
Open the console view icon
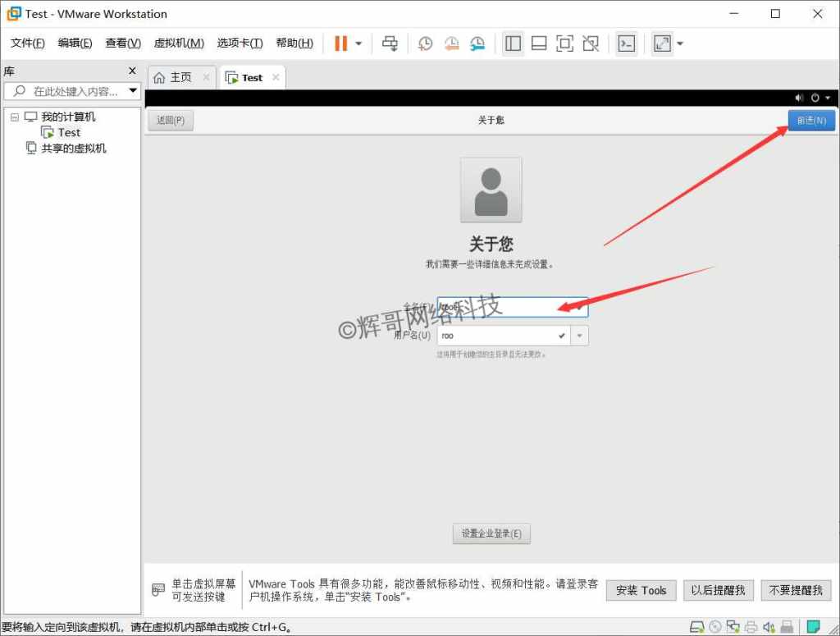[626, 43]
